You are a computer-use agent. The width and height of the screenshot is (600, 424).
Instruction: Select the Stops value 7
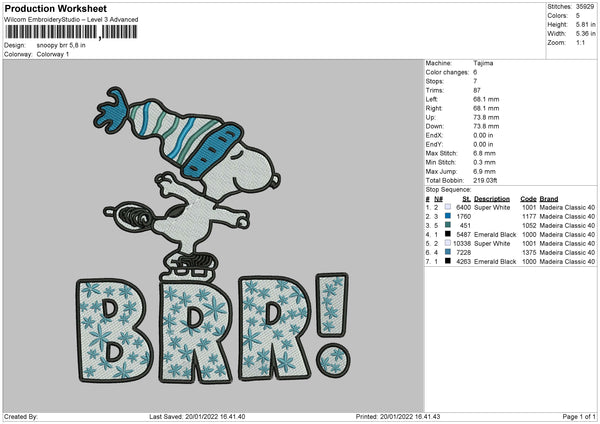pos(475,81)
